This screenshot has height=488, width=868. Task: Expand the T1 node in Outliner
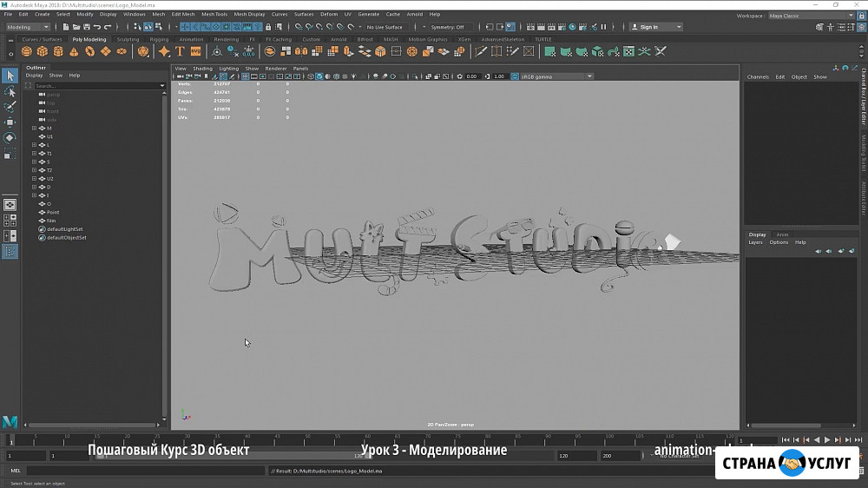pyautogui.click(x=35, y=154)
